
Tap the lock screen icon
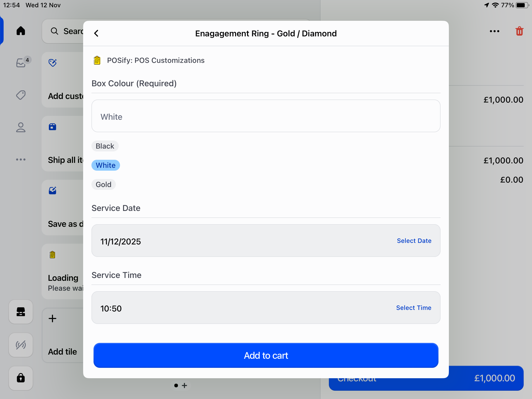[21, 378]
